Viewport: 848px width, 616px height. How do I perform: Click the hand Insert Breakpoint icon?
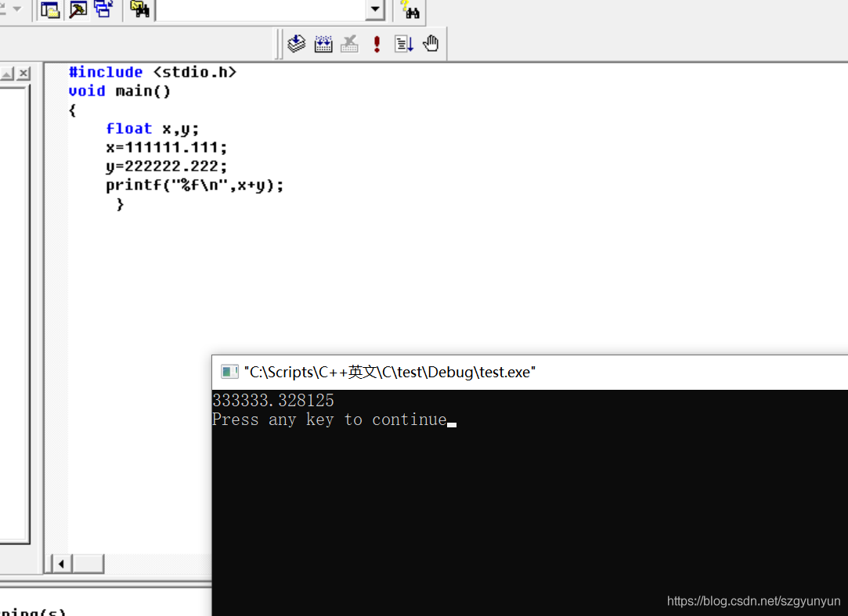[431, 43]
